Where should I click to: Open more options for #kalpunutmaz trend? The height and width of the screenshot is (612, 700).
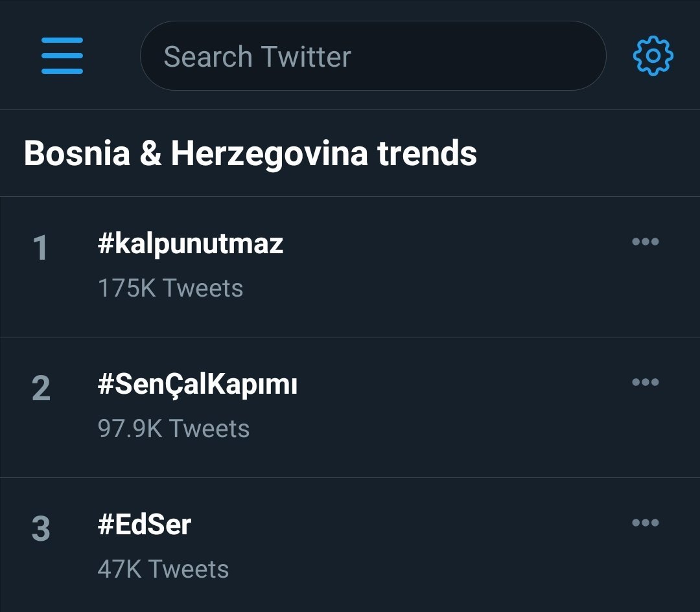click(x=645, y=242)
